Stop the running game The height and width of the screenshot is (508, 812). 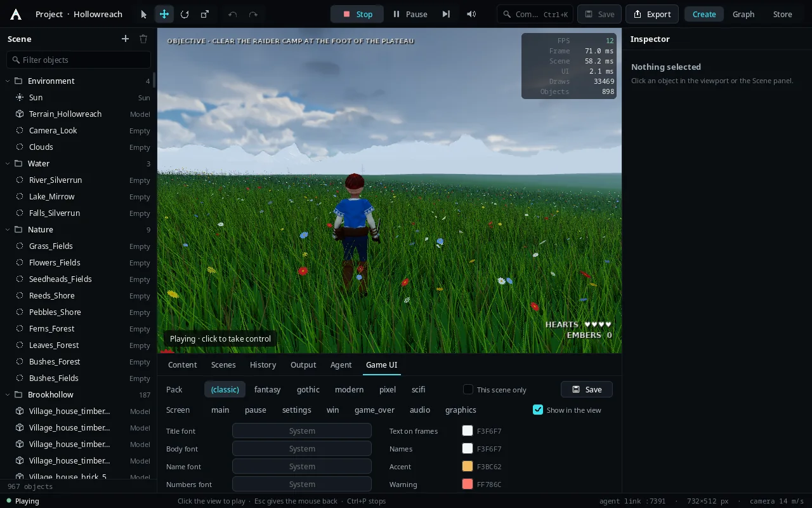[357, 14]
